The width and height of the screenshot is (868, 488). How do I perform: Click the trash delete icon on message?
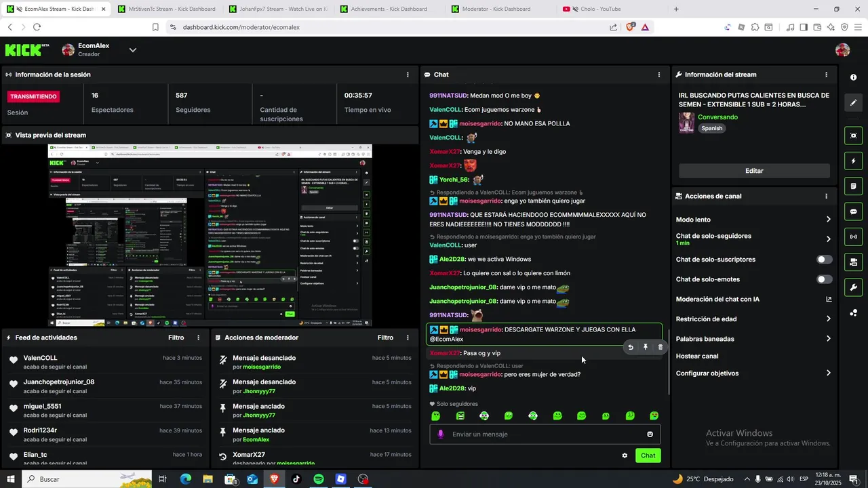tap(660, 347)
